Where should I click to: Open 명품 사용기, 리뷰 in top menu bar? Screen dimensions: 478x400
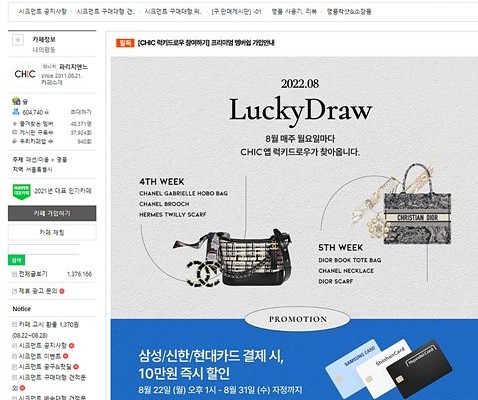pos(294,12)
